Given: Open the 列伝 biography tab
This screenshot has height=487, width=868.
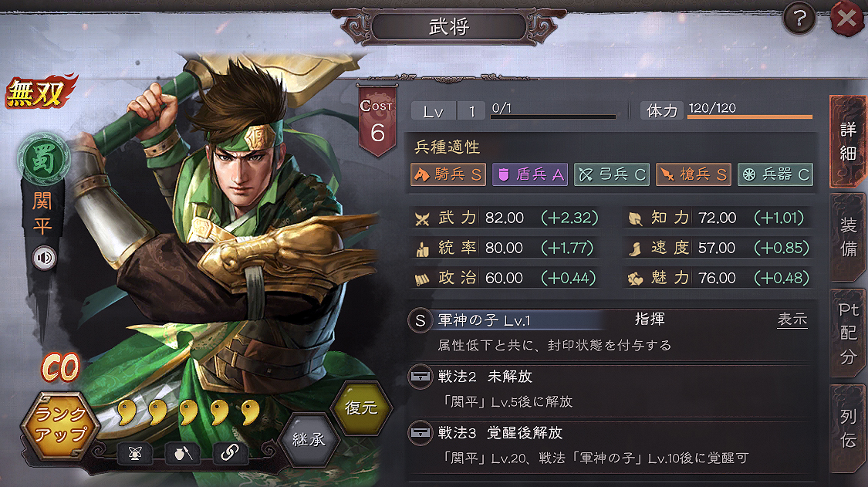Looking at the screenshot, I should tap(848, 428).
